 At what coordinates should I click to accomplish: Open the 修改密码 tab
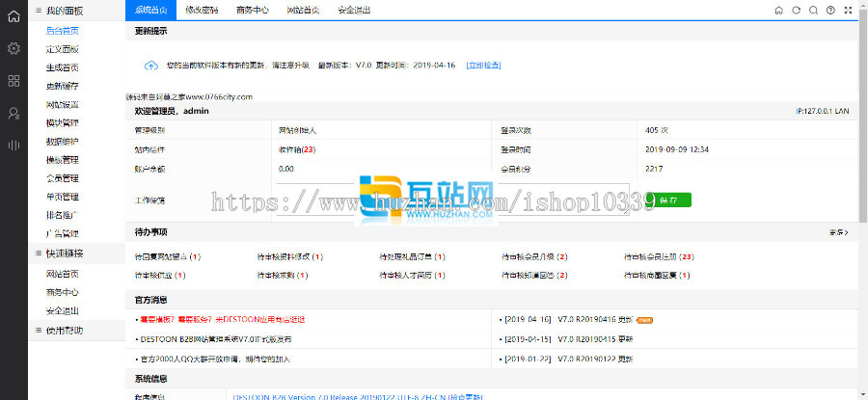point(202,10)
